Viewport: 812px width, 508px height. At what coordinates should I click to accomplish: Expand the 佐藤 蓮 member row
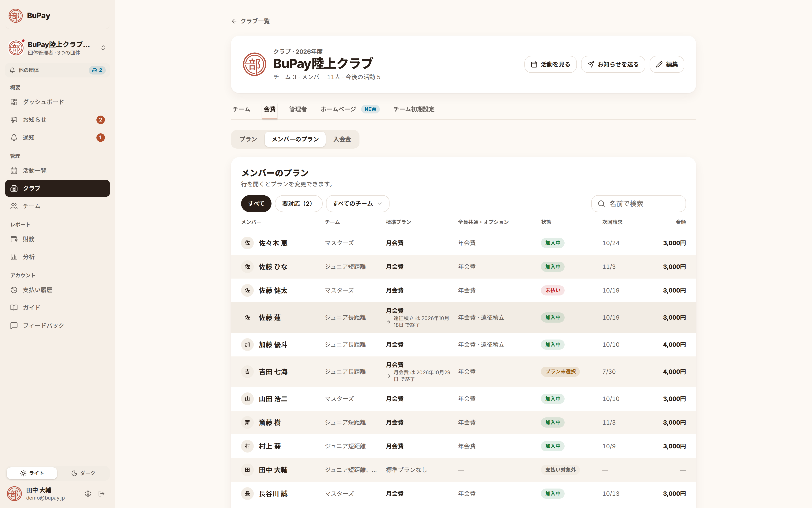463,317
